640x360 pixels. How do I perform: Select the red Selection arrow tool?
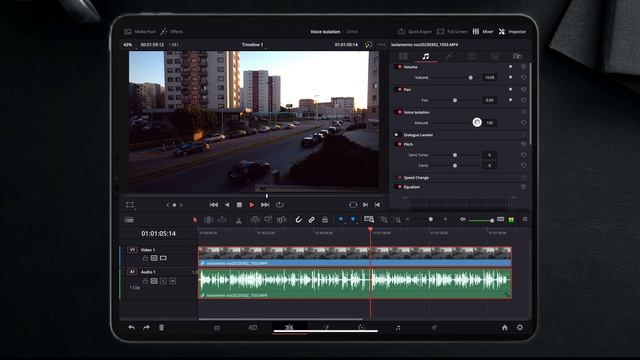pos(195,220)
